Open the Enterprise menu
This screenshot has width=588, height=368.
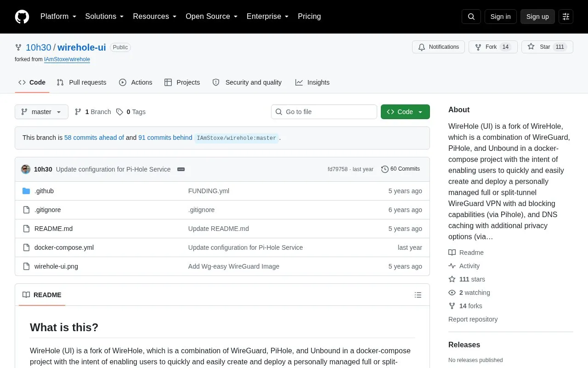click(x=268, y=17)
